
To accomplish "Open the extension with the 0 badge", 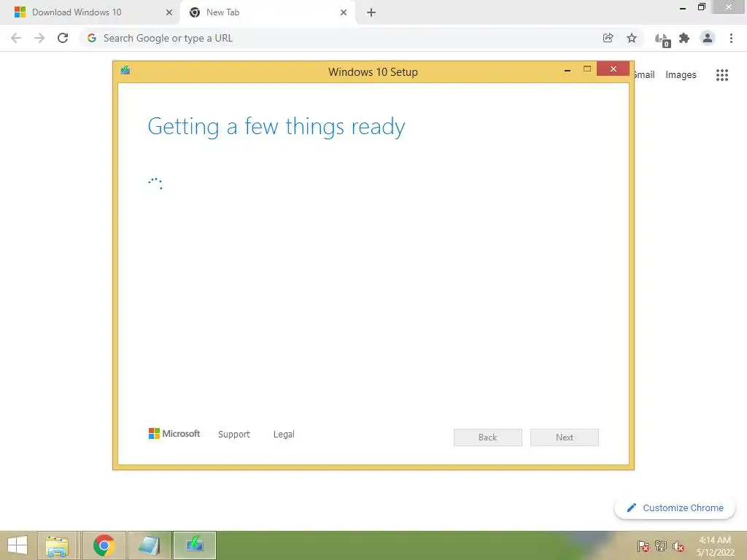I will point(662,39).
